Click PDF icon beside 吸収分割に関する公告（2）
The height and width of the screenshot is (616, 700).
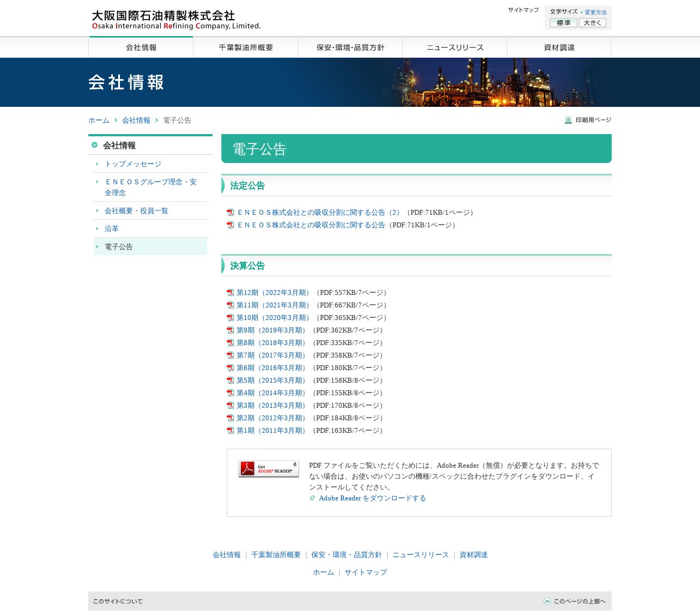click(x=230, y=213)
